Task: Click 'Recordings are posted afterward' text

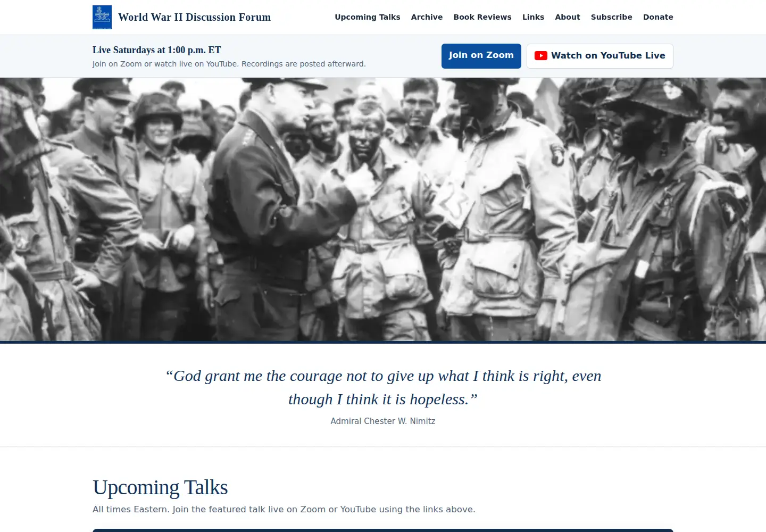Action: click(304, 64)
